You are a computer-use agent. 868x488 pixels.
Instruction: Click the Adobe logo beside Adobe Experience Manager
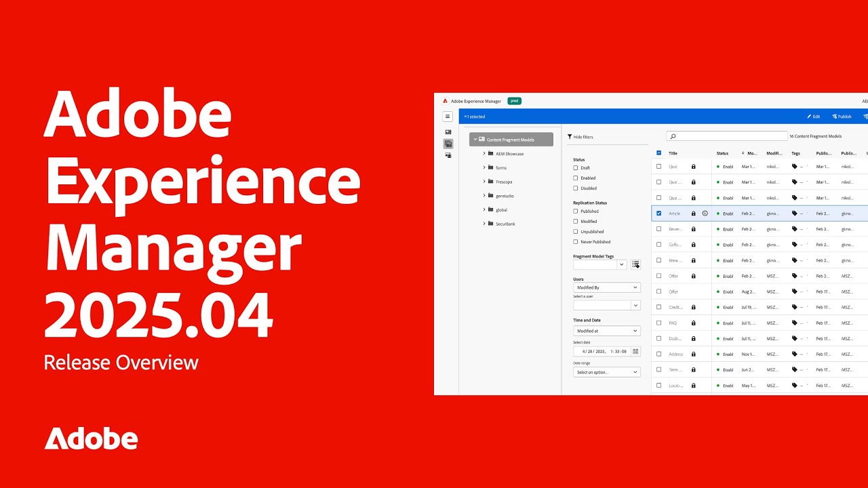click(x=446, y=101)
